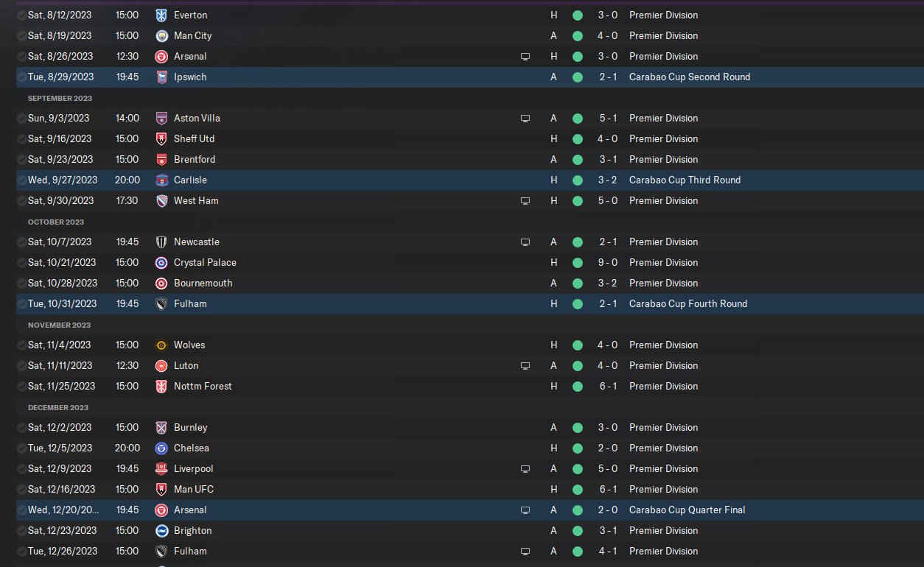The height and width of the screenshot is (567, 924).
Task: Click the tick circle beside Wed, 9/27/2023
Action: 21,180
